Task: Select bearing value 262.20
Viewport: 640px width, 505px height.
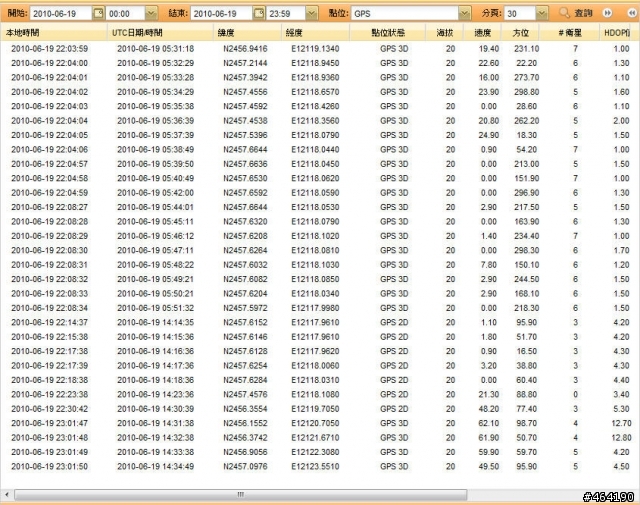Action: click(527, 121)
